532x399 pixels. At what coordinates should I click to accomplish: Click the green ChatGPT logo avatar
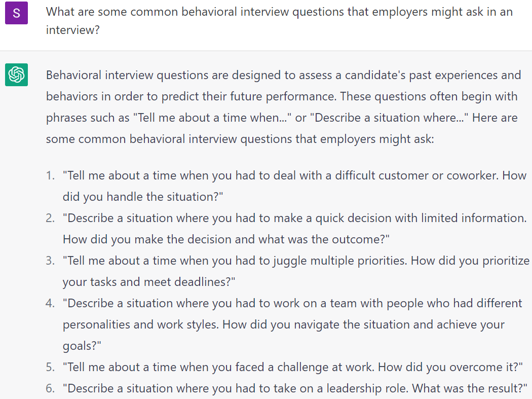[x=16, y=75]
